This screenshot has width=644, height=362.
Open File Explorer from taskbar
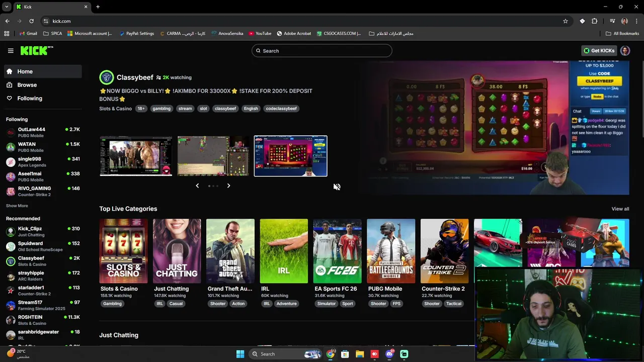[x=360, y=354]
